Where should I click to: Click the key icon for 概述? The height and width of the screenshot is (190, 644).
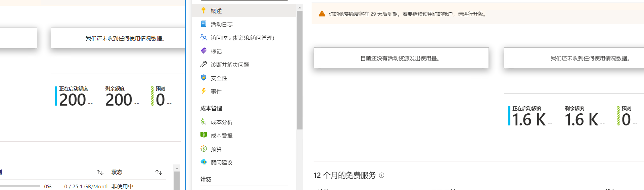pos(203,10)
